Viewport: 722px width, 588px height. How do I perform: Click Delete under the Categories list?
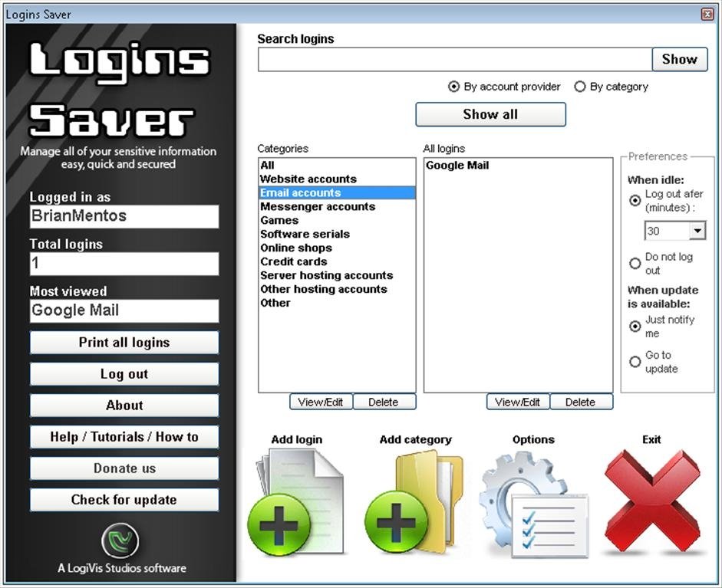[x=384, y=402]
